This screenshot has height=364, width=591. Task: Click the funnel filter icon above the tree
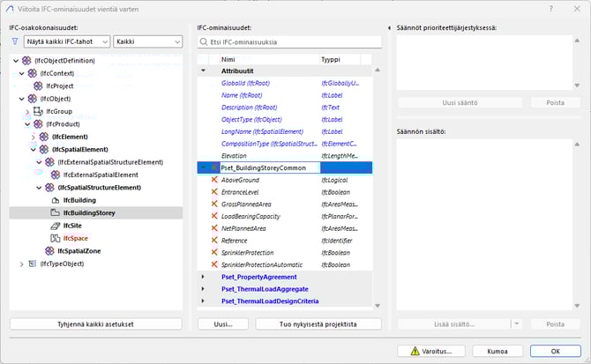coord(15,41)
